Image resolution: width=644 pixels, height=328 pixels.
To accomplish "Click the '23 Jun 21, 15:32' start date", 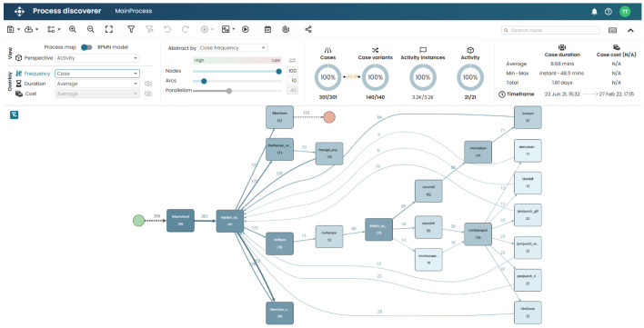I will [x=562, y=94].
